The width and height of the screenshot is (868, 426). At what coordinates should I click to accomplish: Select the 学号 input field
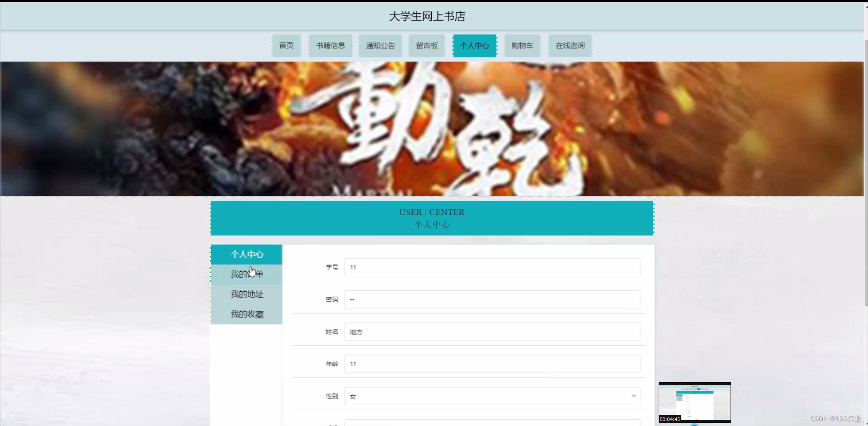(492, 267)
